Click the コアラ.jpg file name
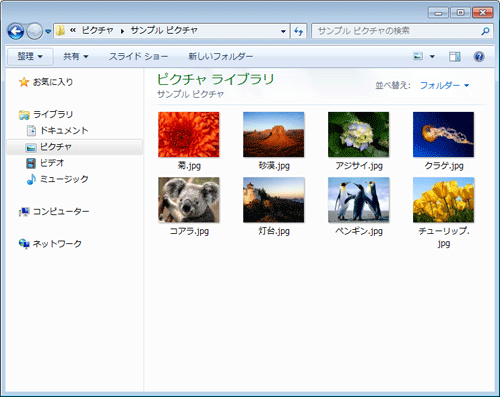The width and height of the screenshot is (500, 397). point(189,231)
